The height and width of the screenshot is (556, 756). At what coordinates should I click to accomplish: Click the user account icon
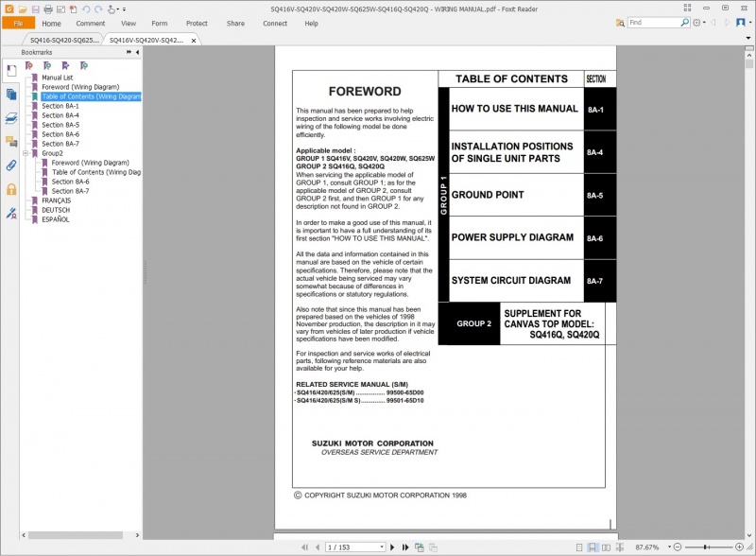tap(741, 23)
